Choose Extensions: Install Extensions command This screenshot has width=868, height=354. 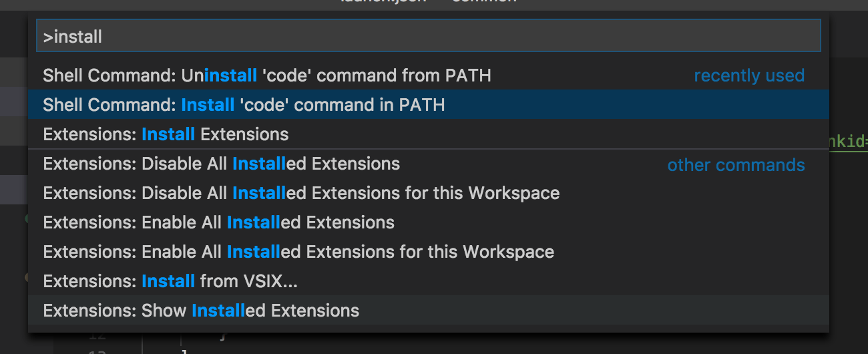point(166,134)
